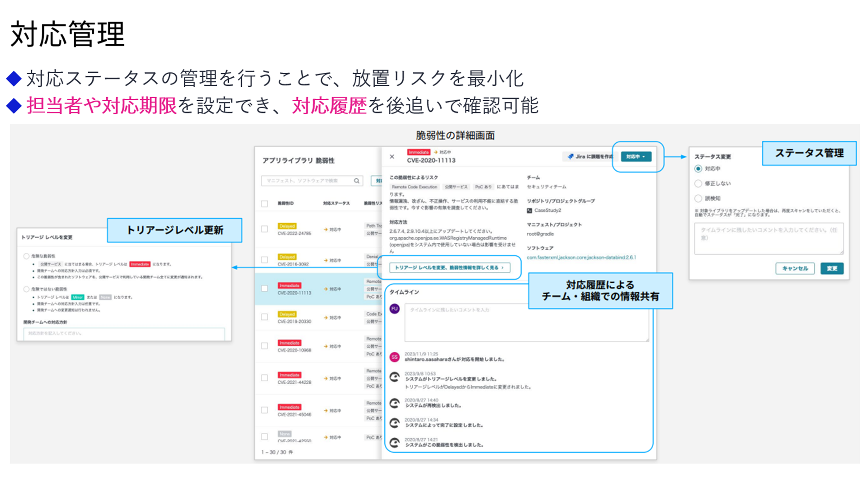Click the status arrow icon in the CVE-2022-24785 row
The width and height of the screenshot is (868, 496).
[x=325, y=229]
